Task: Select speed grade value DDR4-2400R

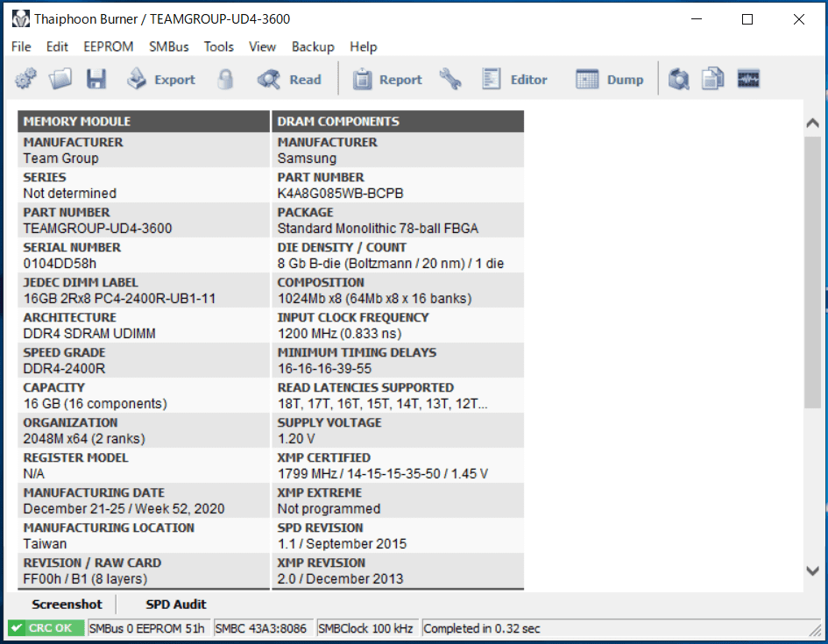Action: pos(64,369)
